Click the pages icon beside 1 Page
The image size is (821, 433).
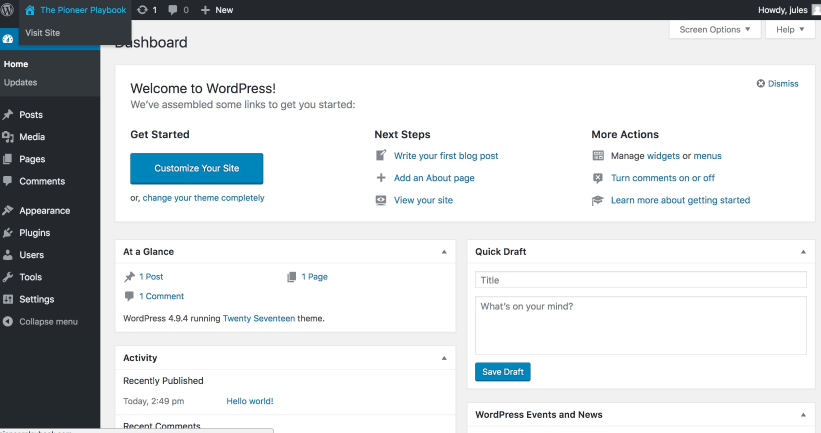[x=292, y=277]
